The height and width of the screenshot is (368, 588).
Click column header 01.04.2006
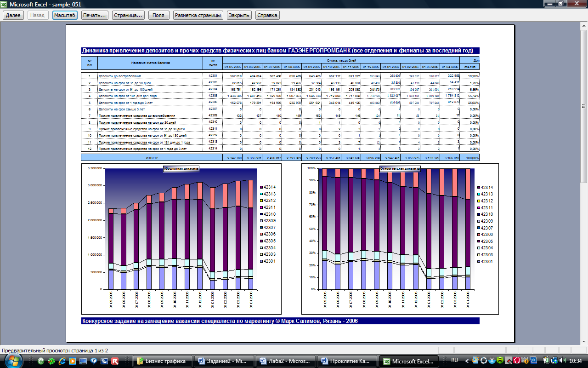click(x=450, y=67)
